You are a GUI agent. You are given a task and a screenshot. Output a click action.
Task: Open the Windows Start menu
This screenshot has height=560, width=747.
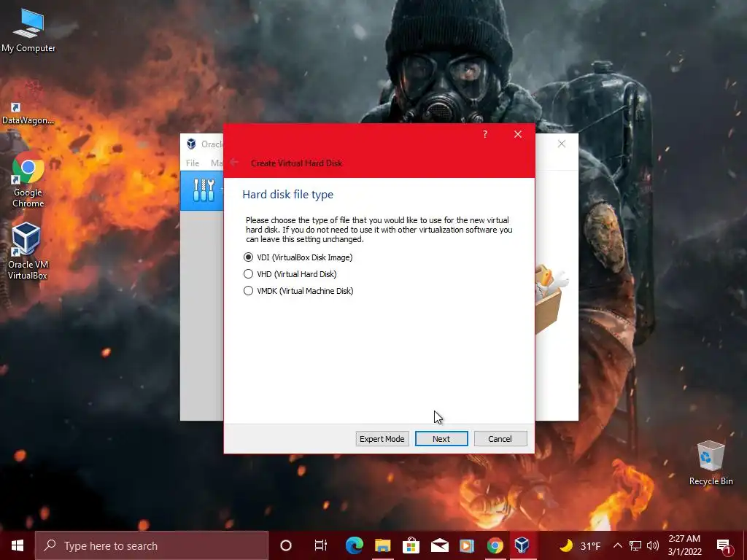click(x=18, y=545)
